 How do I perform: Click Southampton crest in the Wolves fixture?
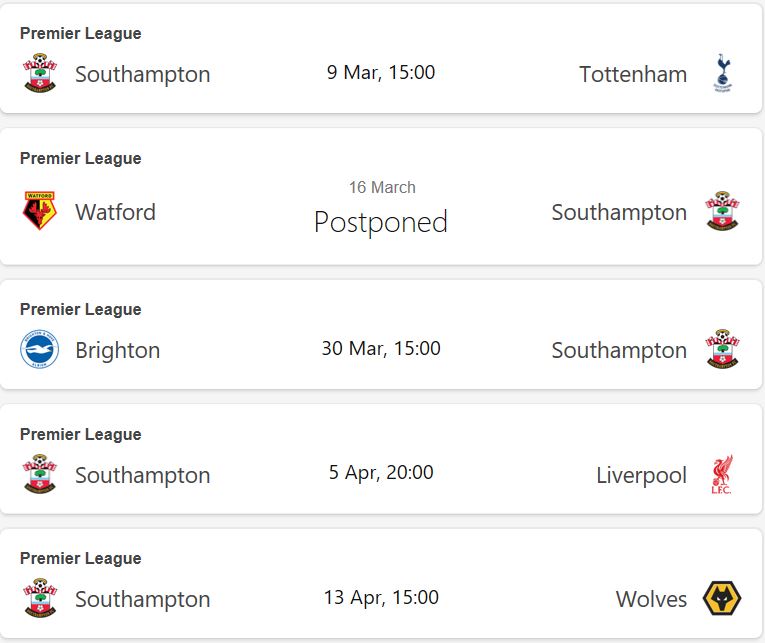coord(40,599)
